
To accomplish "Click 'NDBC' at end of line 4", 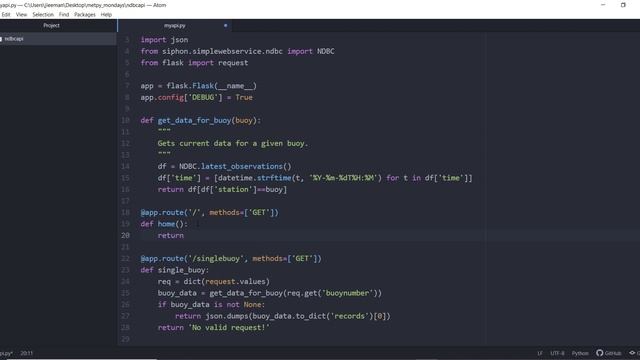I will coord(326,51).
